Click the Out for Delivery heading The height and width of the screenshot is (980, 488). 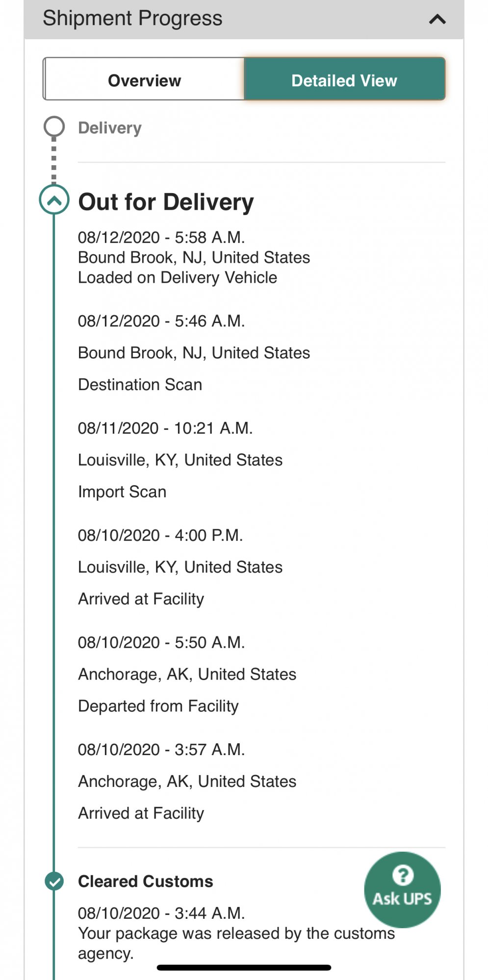pos(166,202)
